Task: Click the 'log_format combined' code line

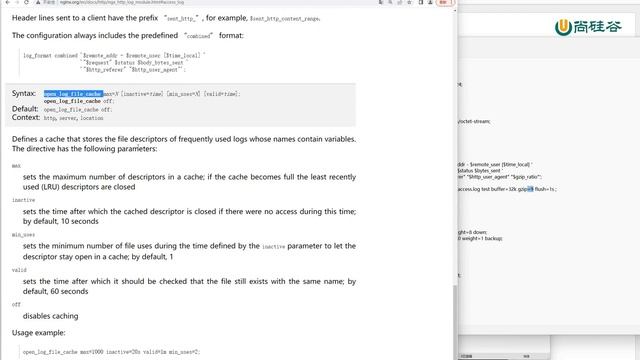Action: tap(114, 56)
